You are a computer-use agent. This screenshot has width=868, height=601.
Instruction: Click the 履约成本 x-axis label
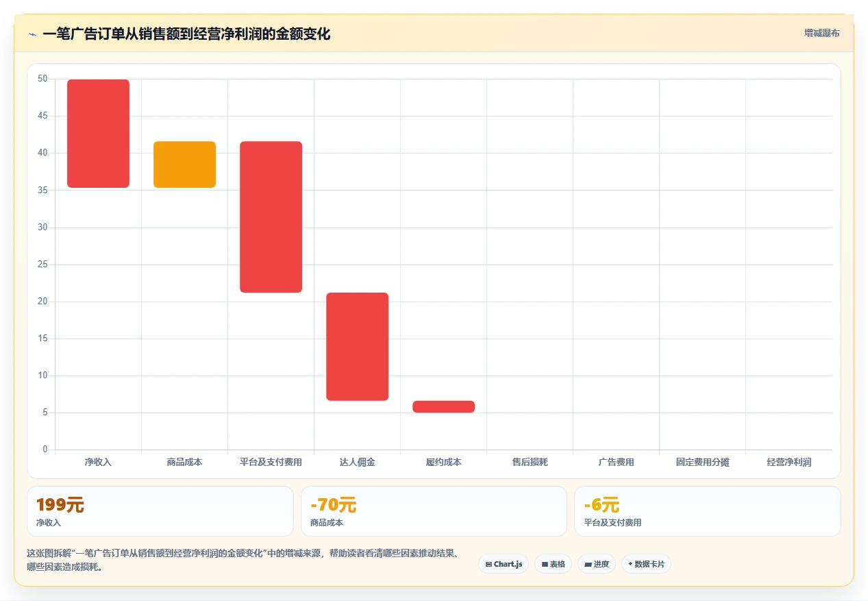click(443, 463)
